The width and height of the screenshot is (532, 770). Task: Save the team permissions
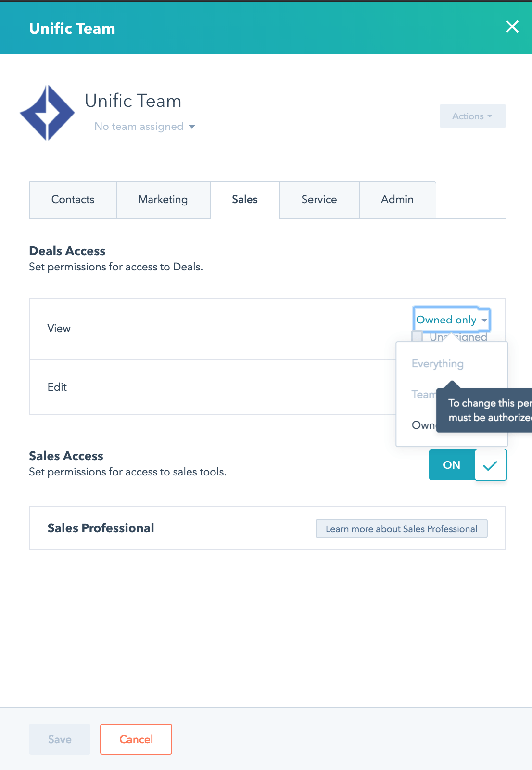coord(59,739)
